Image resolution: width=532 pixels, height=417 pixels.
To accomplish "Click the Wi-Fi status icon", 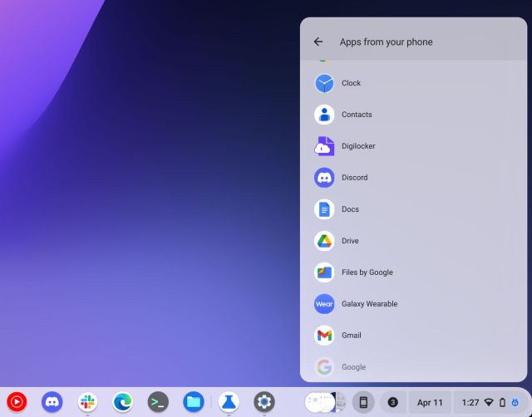I will pos(489,402).
